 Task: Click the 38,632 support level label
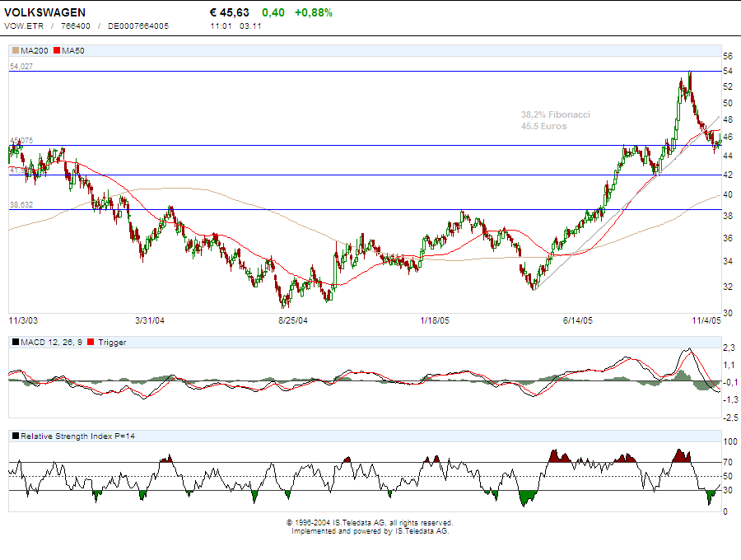point(21,204)
